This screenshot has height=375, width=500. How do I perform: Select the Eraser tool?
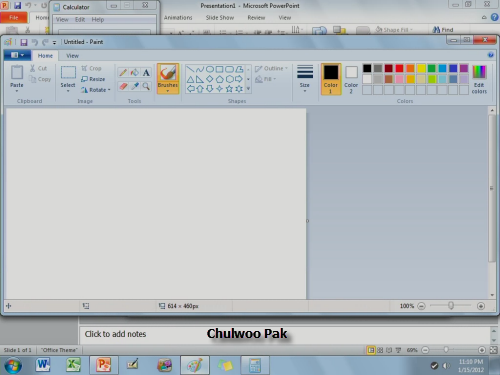point(123,86)
